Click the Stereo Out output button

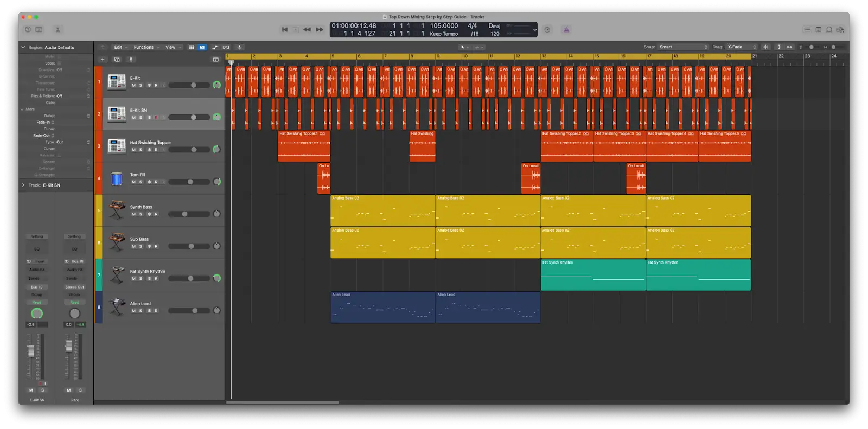pos(75,287)
